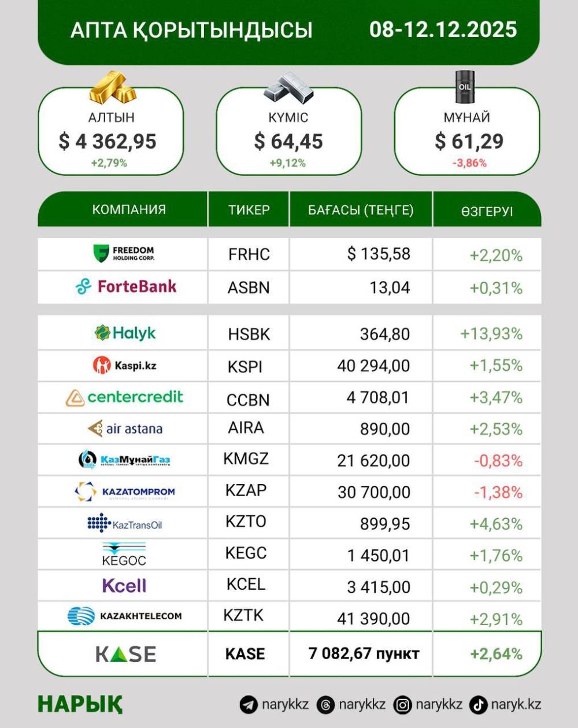578x728 pixels.
Task: Click the Threads icon in footer
Action: pos(326,705)
